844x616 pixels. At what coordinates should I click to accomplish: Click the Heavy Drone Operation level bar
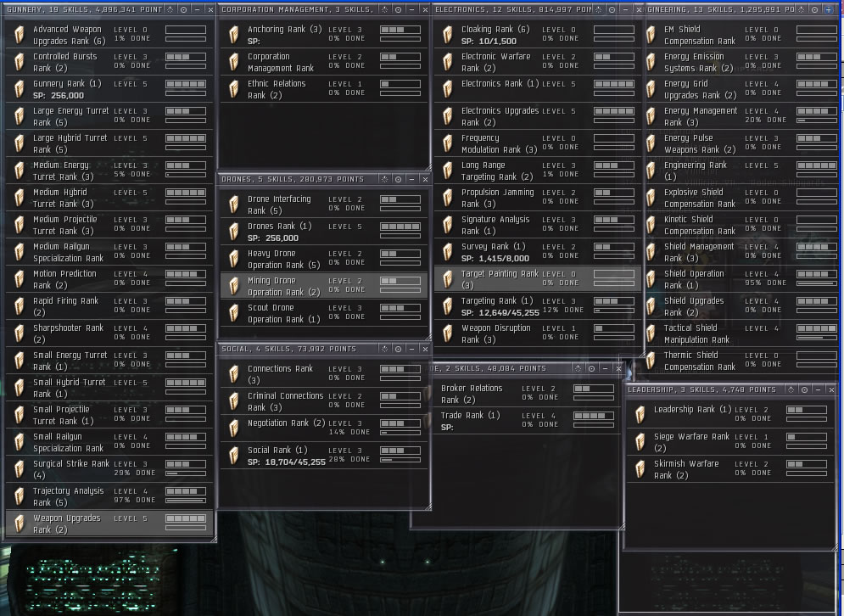point(400,254)
